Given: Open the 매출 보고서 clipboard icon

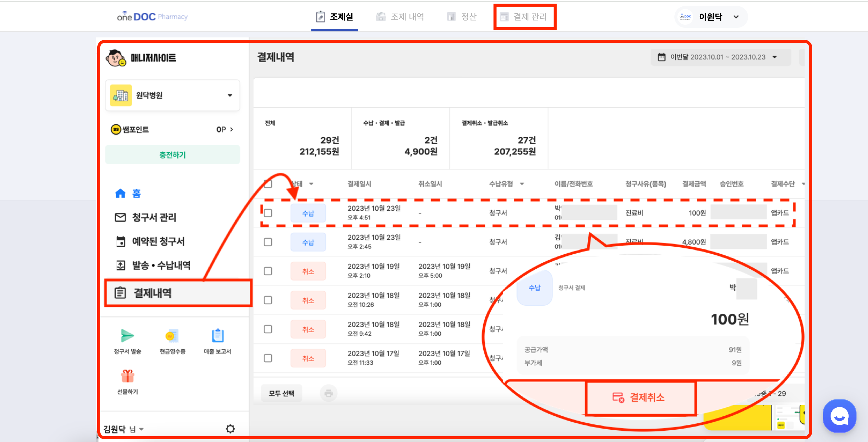Looking at the screenshot, I should pos(217,335).
